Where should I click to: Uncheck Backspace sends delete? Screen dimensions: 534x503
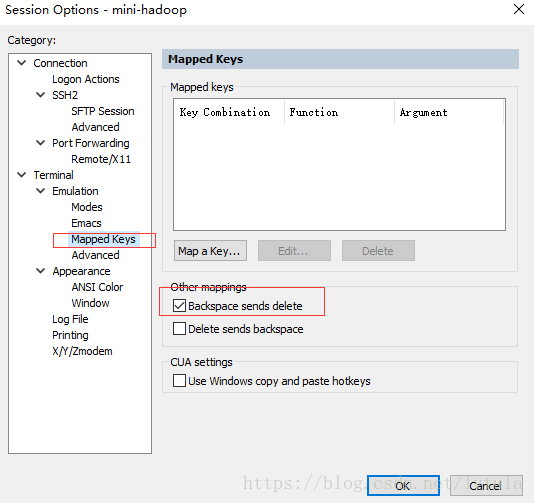(179, 306)
